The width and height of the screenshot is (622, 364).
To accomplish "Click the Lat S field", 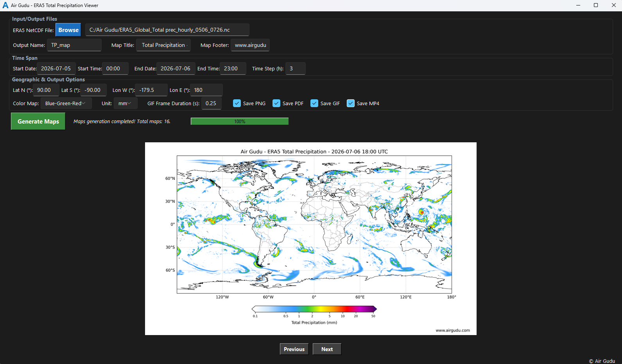I will pyautogui.click(x=93, y=90).
